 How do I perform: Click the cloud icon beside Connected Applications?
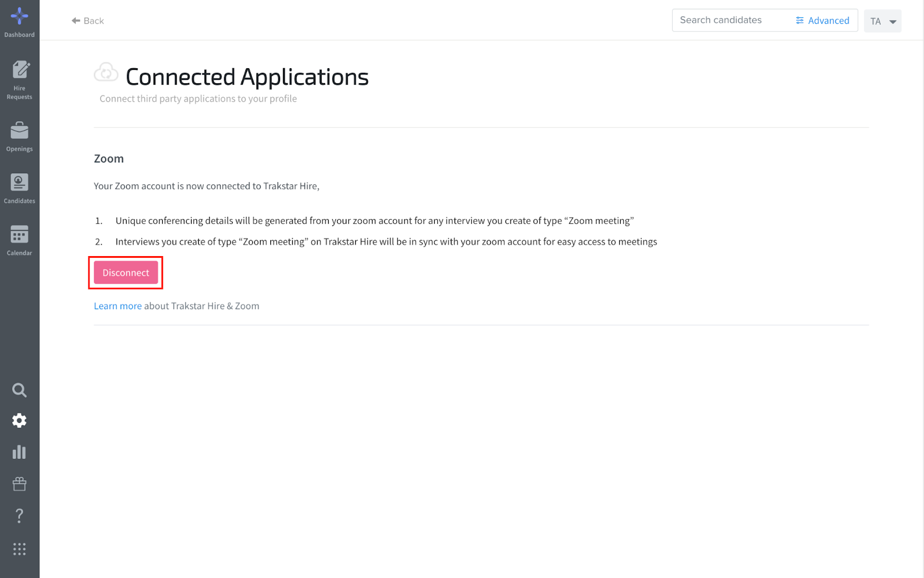(x=106, y=73)
